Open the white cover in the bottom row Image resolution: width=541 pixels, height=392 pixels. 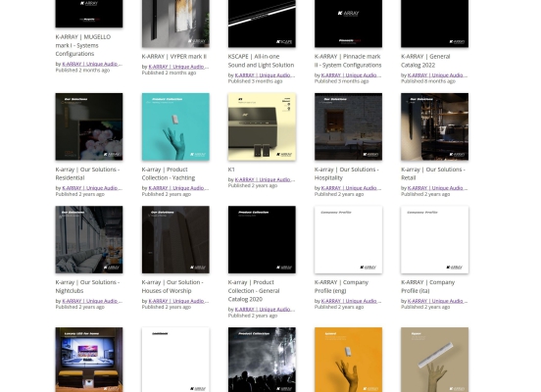175,360
